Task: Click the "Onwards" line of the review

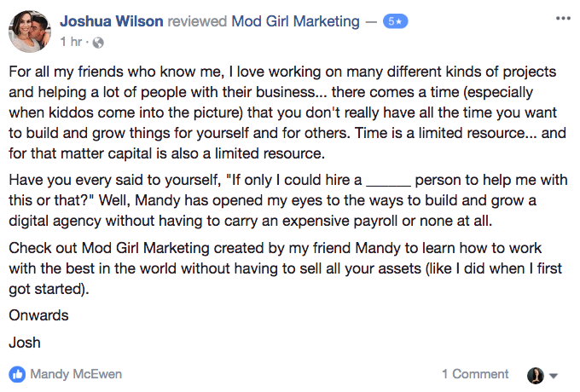Action: click(38, 315)
